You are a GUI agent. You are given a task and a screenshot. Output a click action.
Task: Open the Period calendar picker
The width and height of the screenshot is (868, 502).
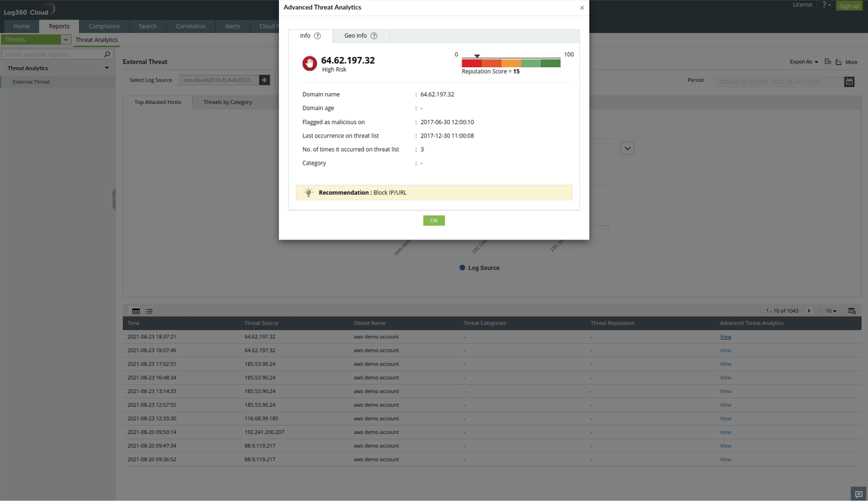point(849,81)
